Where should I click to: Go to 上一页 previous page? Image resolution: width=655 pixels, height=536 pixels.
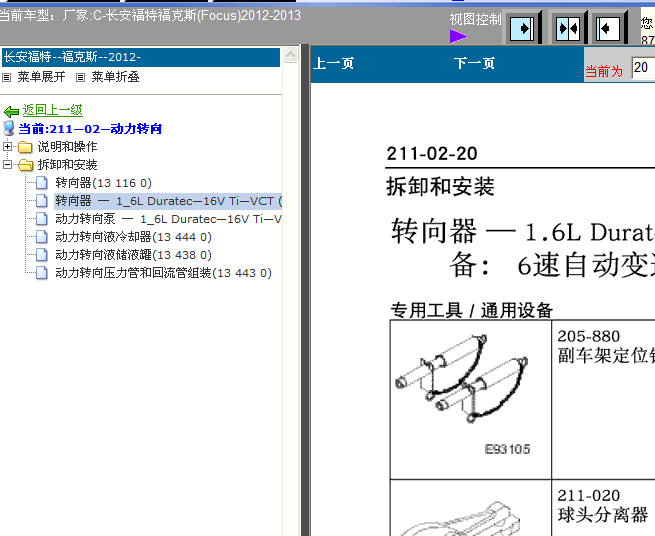point(333,64)
